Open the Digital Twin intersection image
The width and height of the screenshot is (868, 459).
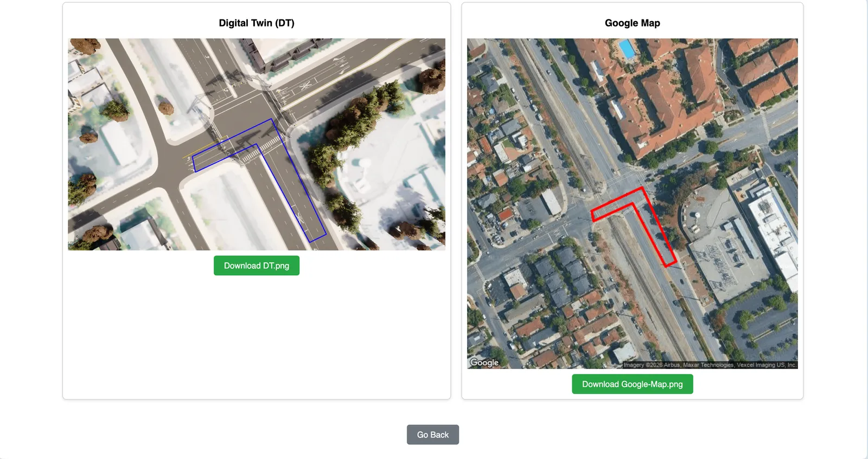click(257, 144)
